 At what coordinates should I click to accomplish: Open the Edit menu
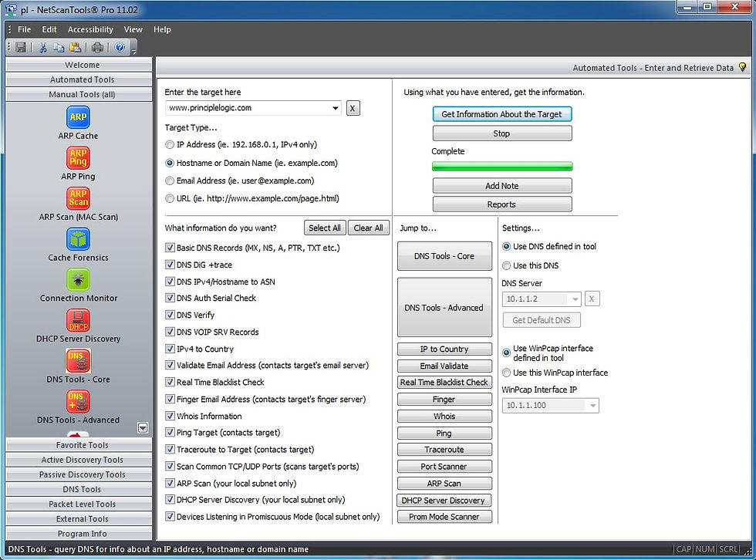pos(49,29)
